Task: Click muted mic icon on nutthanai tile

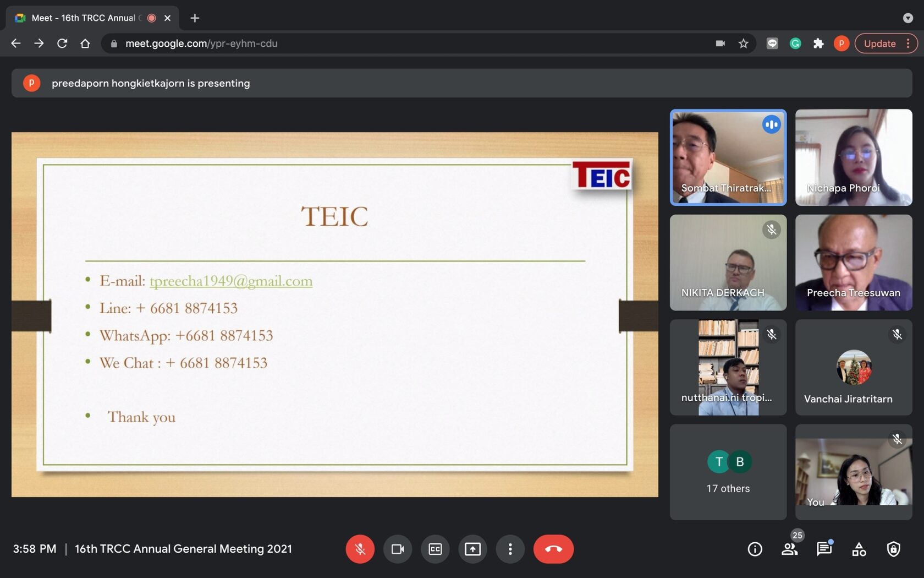Action: pyautogui.click(x=771, y=334)
